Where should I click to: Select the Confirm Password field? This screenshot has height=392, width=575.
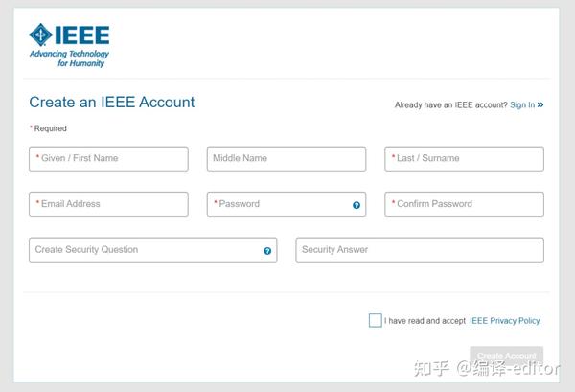(x=464, y=204)
